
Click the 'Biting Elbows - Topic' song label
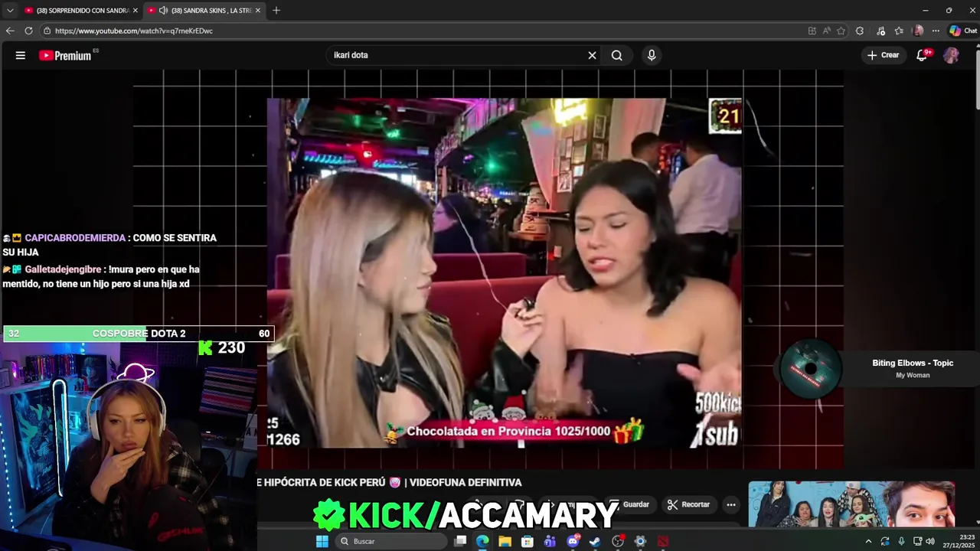click(x=913, y=363)
